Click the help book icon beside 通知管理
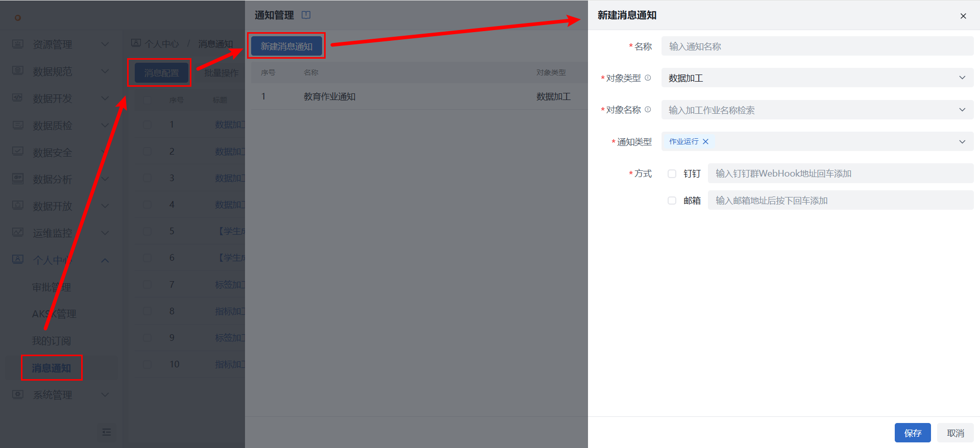Image resolution: width=980 pixels, height=448 pixels. (306, 15)
